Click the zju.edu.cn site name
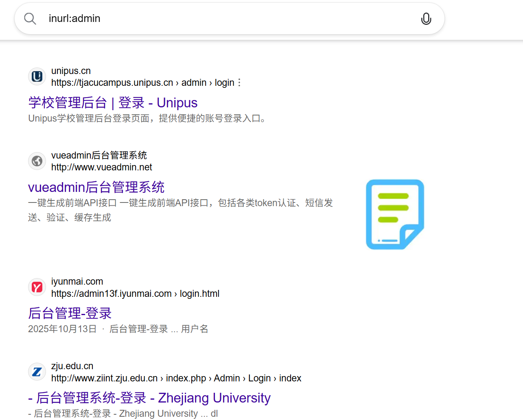 72,366
